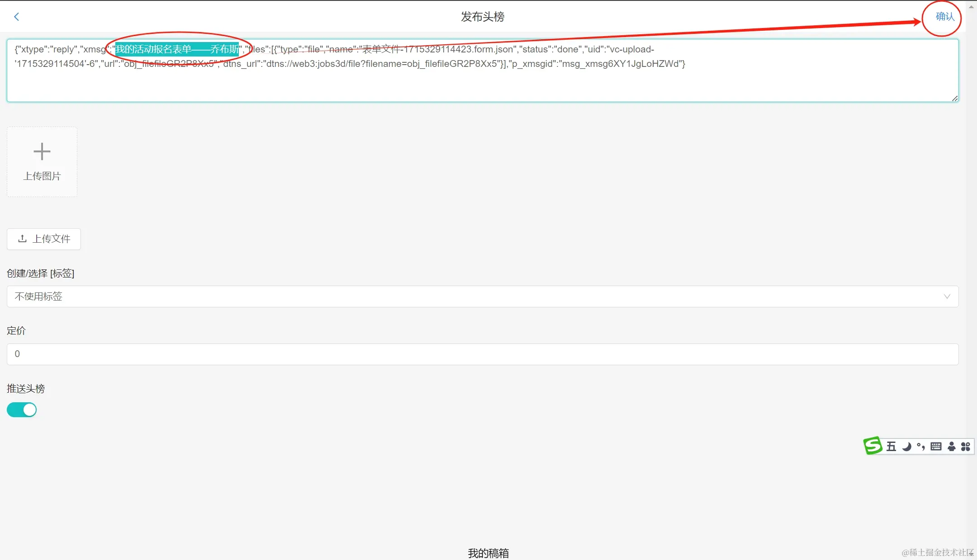Click the back arrow icon

17,17
